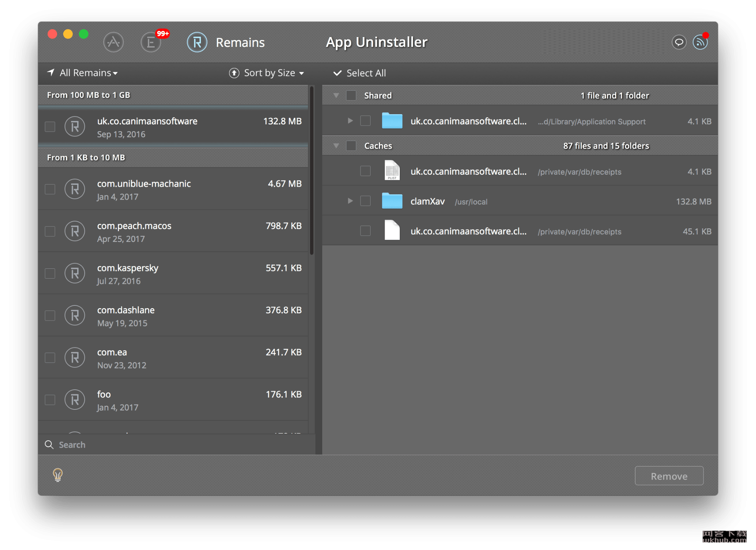Collapse the Shared group

pyautogui.click(x=336, y=96)
